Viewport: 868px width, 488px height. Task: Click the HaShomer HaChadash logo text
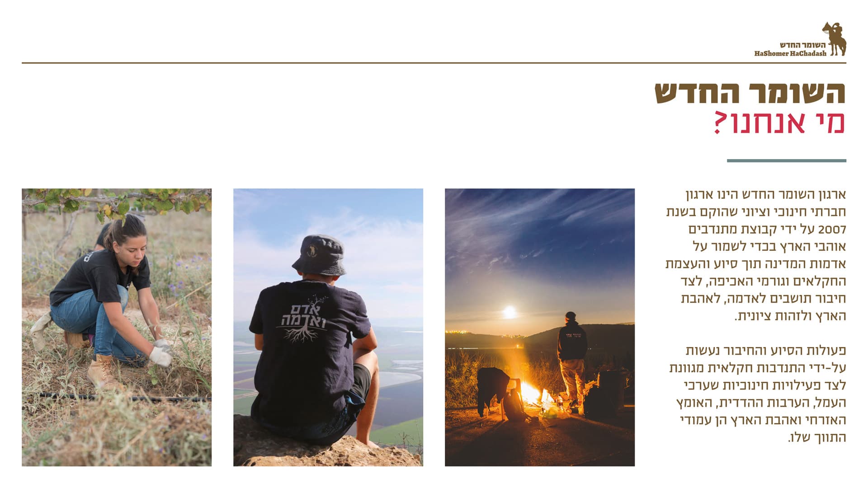[790, 49]
